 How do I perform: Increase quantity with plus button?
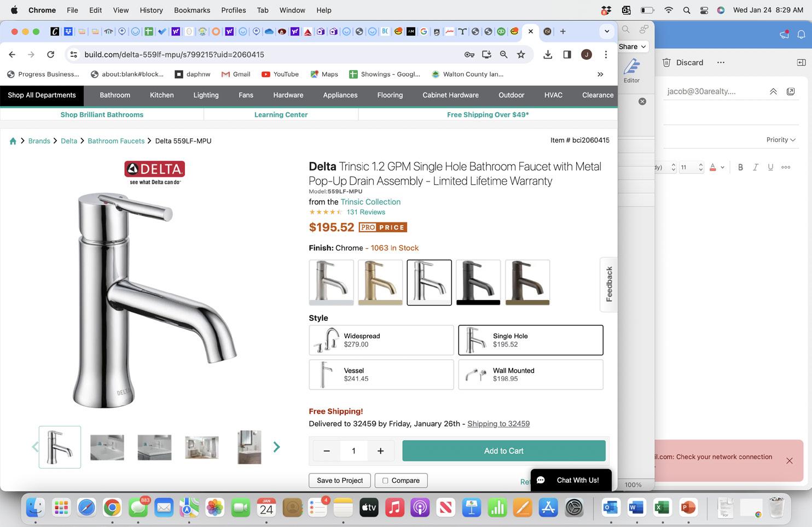pyautogui.click(x=380, y=451)
